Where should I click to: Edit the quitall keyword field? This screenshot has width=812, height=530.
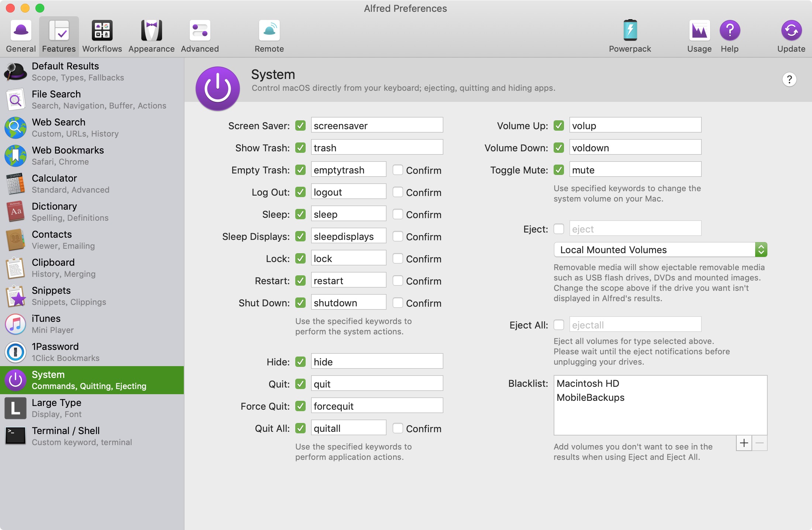[x=348, y=428]
